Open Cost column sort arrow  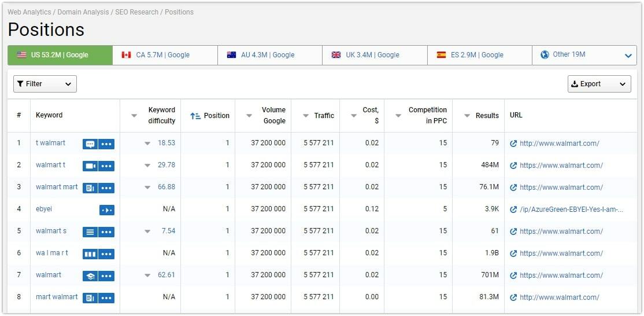click(x=354, y=116)
